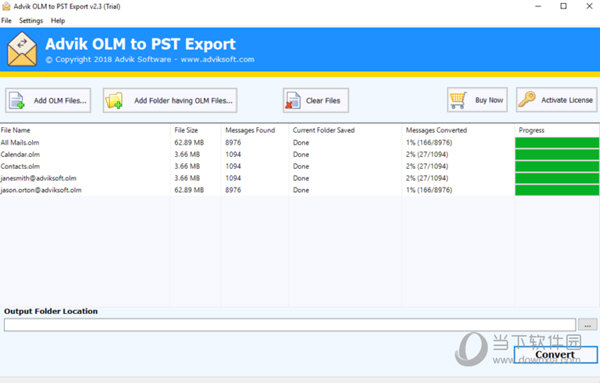Viewport: 600px width, 383px height.
Task: Click 1% (166/8976) for All Mails.olm
Action: pyautogui.click(x=429, y=142)
